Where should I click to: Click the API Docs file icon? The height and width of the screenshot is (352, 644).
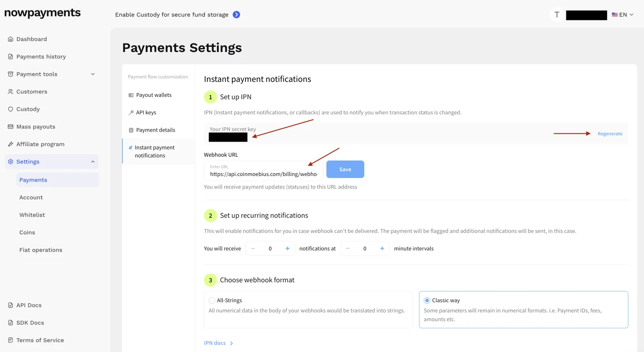[10, 305]
